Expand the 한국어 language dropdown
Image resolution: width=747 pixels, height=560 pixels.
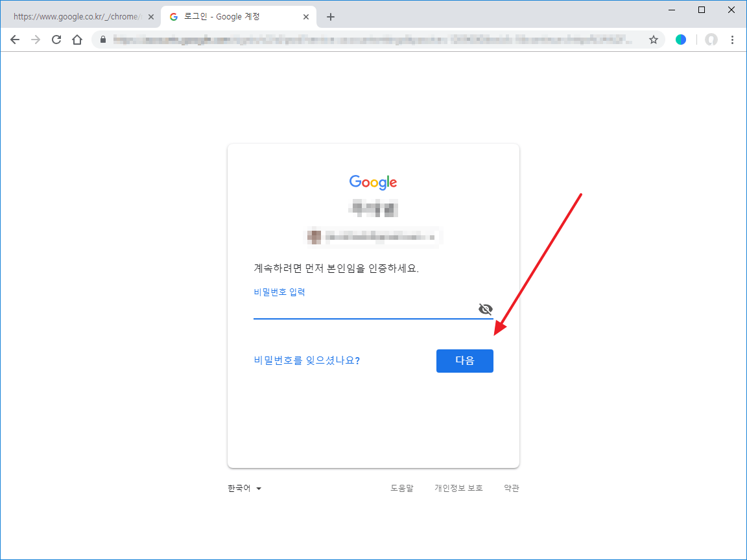point(244,488)
